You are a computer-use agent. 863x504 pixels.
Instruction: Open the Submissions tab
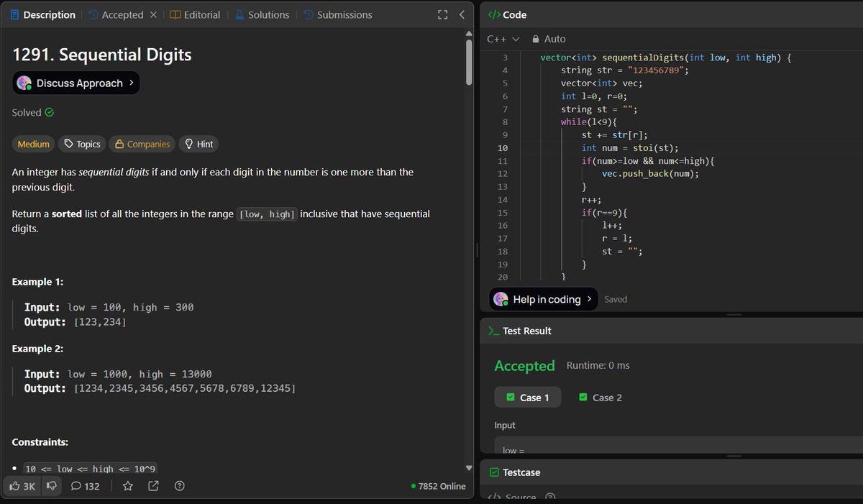[x=337, y=14]
